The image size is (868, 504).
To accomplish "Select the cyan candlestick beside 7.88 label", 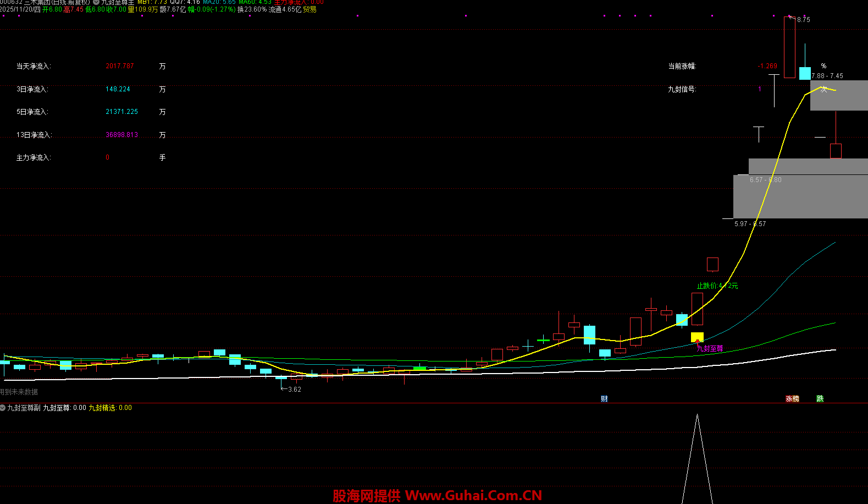I will 805,73.
